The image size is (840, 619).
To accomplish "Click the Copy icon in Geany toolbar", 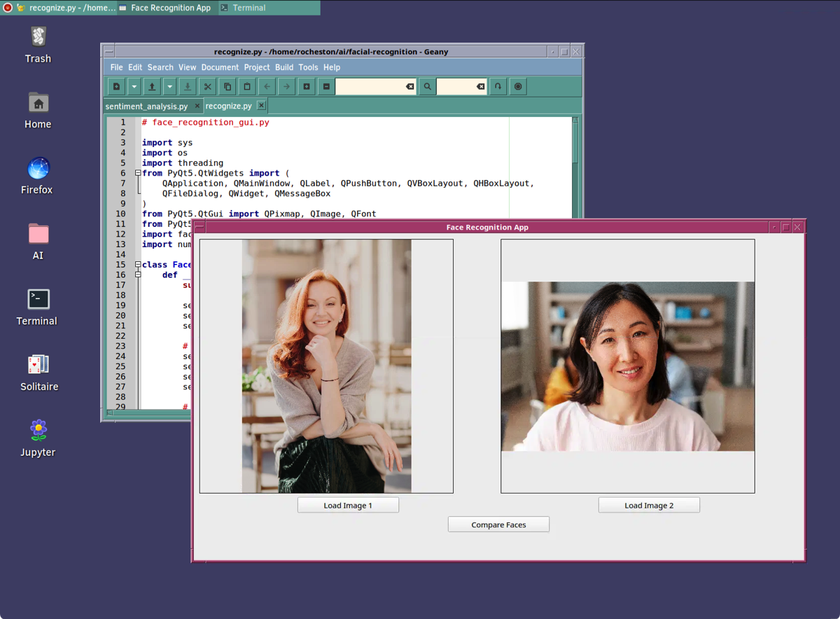I will [x=227, y=87].
